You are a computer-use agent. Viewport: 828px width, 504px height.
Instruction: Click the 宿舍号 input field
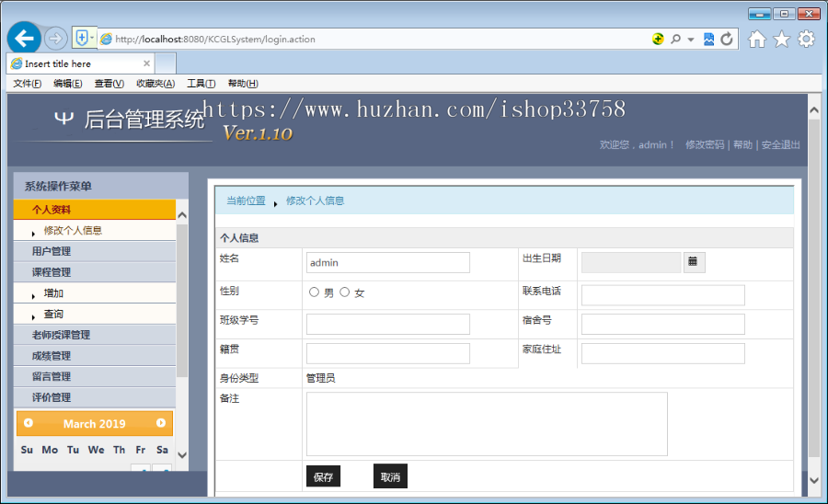click(663, 324)
